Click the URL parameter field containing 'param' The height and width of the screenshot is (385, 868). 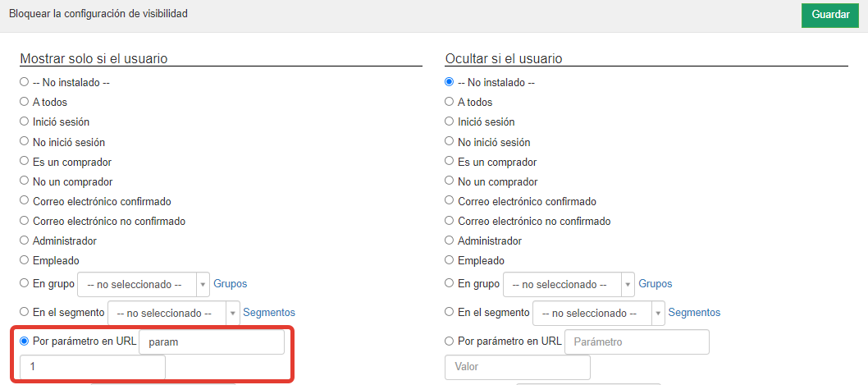click(x=212, y=342)
